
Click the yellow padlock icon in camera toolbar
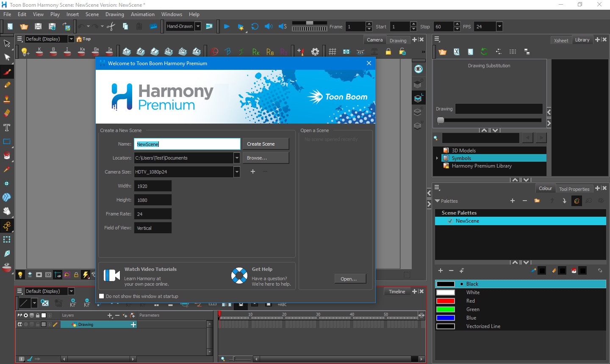click(388, 52)
